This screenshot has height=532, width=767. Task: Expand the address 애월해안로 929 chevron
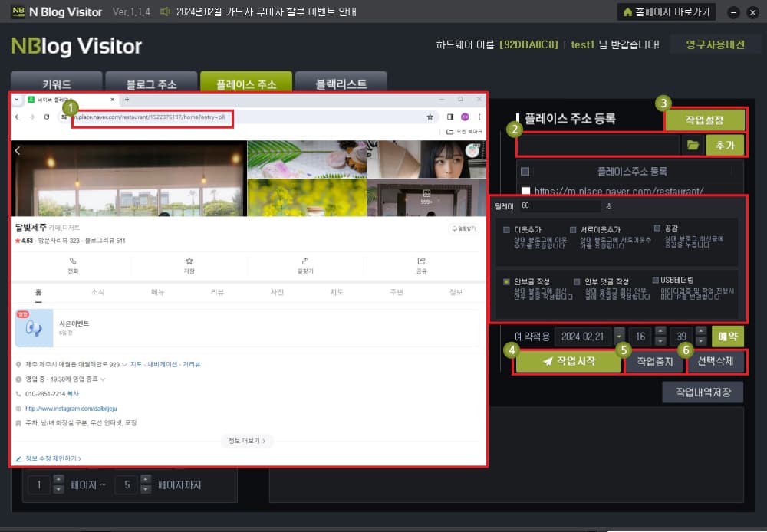click(124, 365)
